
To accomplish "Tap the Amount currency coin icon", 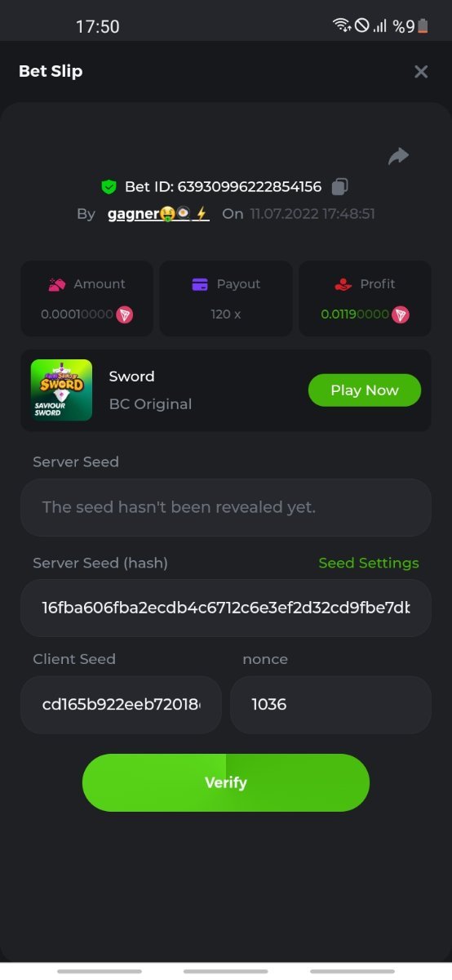I will pos(124,314).
